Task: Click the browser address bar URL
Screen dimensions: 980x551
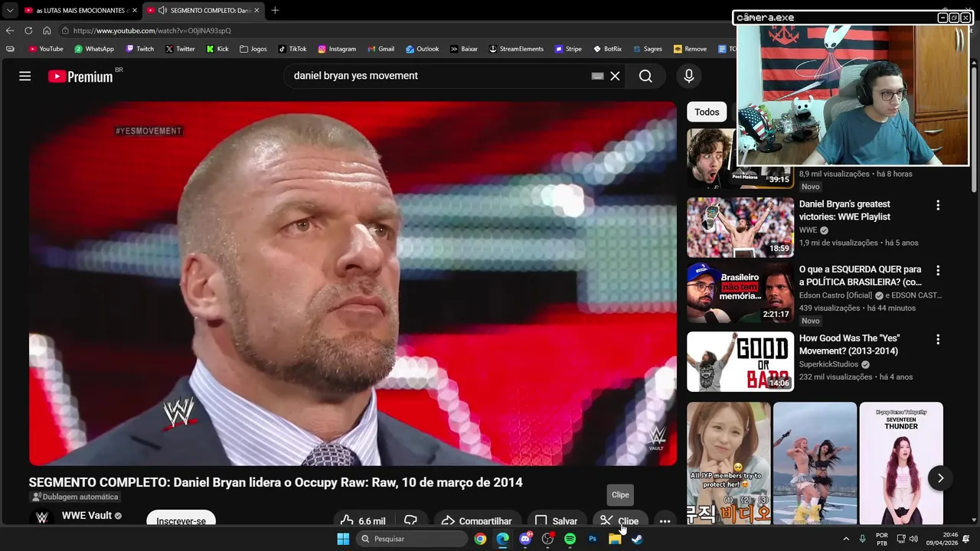Action: click(152, 31)
